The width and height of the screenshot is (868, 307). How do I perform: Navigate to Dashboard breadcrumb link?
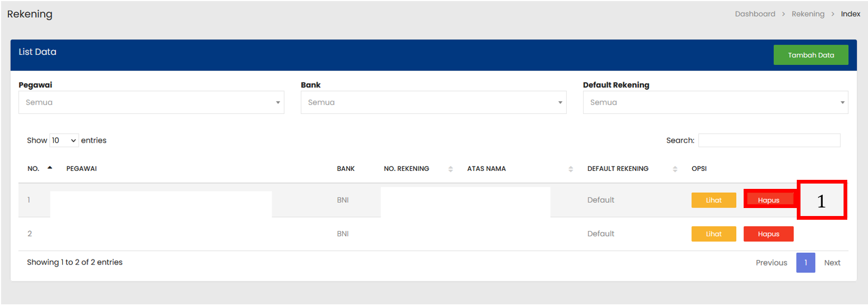tap(755, 14)
